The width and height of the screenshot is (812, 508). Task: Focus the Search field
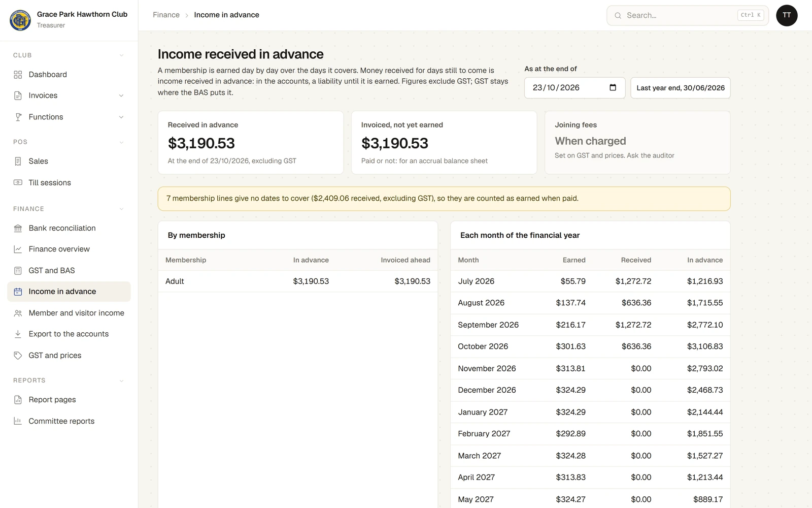pyautogui.click(x=688, y=15)
